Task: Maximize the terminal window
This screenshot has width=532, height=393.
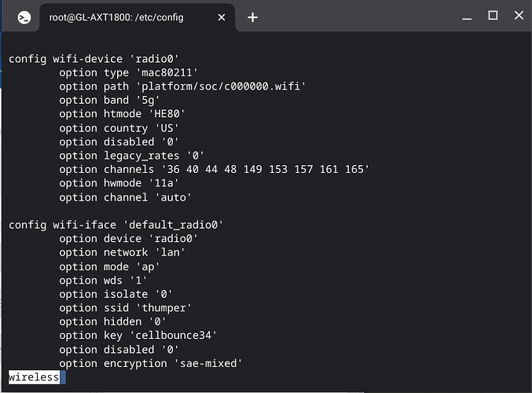Action: (493, 15)
